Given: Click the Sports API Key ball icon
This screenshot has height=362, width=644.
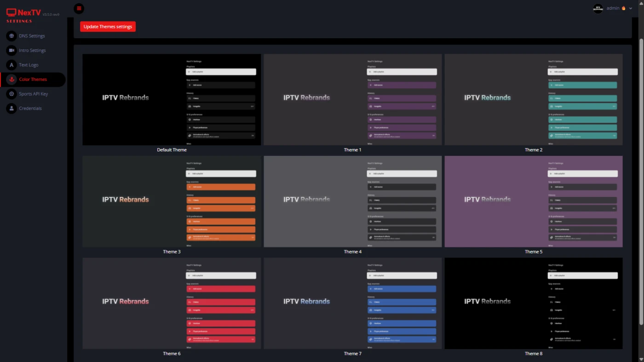Looking at the screenshot, I should point(11,94).
